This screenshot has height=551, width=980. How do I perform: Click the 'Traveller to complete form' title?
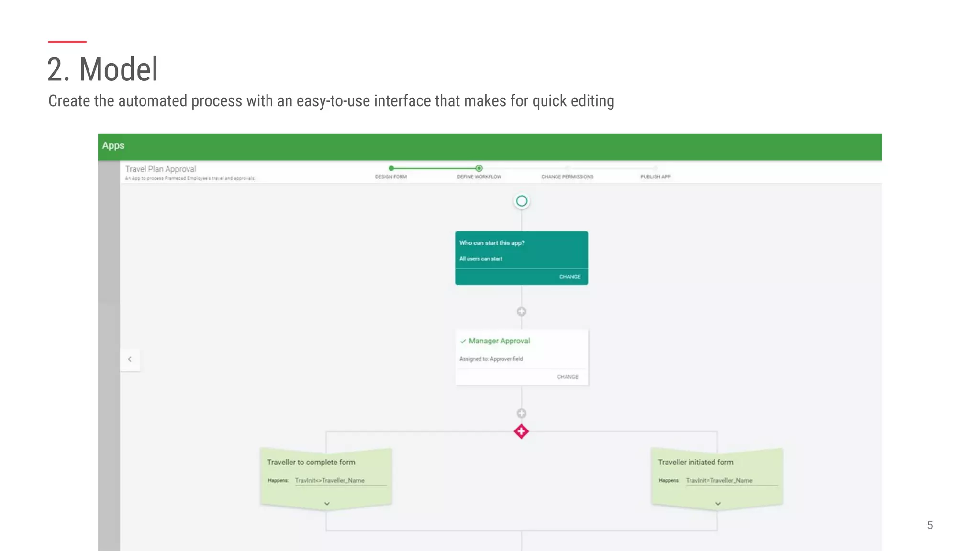[311, 462]
